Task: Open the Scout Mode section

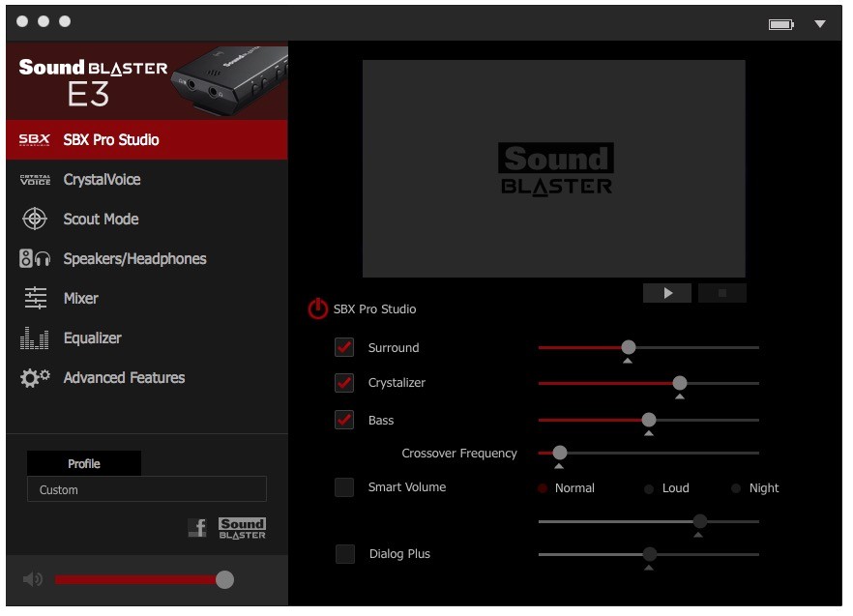Action: coord(101,220)
